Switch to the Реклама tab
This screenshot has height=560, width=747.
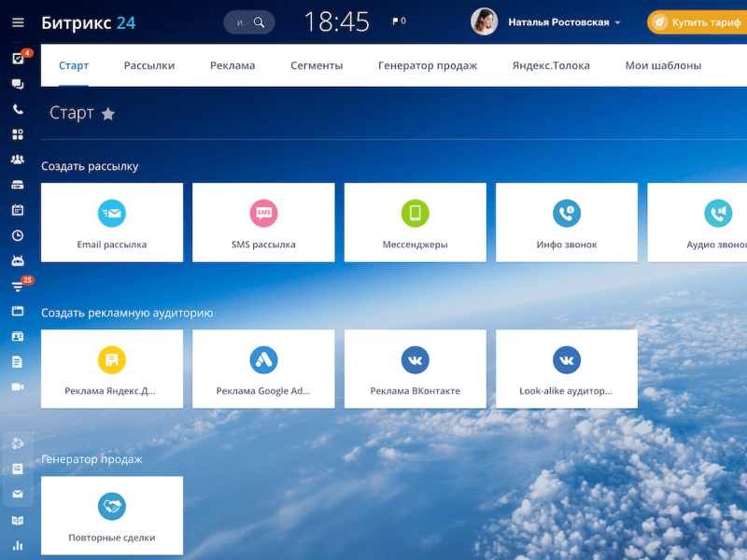233,65
